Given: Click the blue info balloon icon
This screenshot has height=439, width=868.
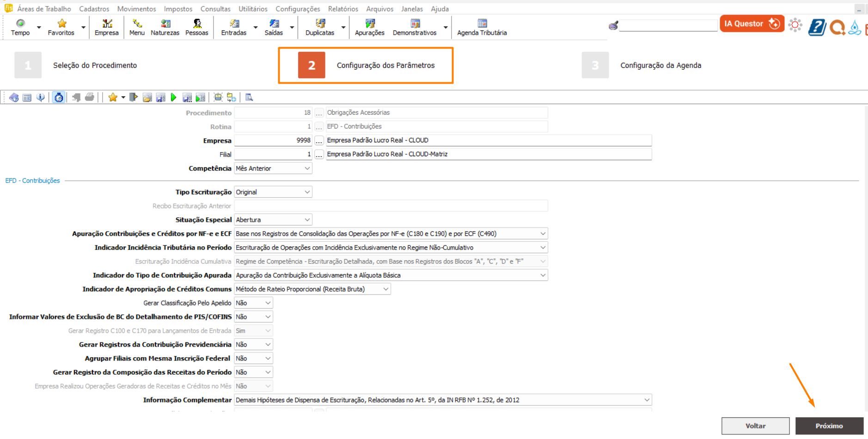Looking at the screenshot, I should tap(41, 98).
